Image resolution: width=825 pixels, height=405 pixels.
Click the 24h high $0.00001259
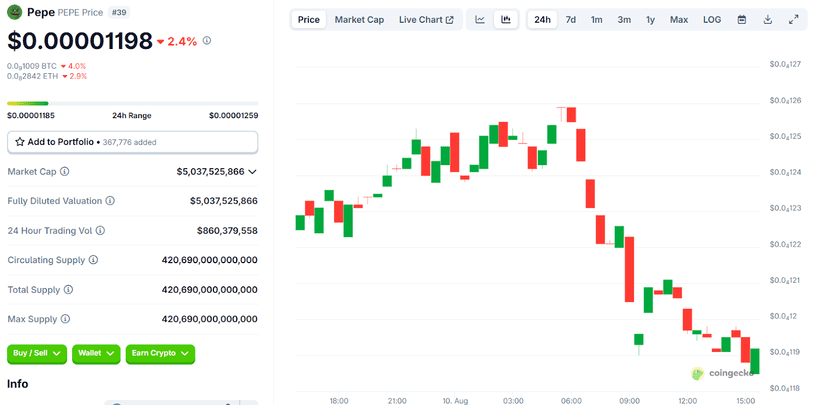234,116
